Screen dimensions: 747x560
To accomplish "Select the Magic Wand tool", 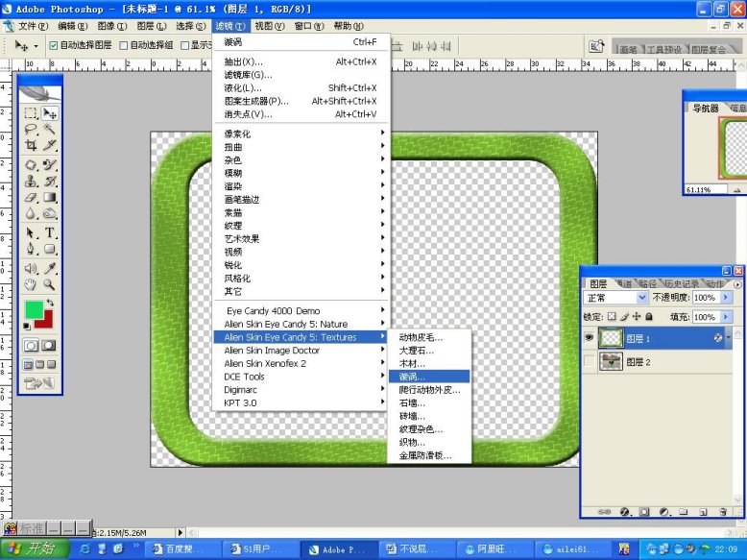I will pos(50,129).
